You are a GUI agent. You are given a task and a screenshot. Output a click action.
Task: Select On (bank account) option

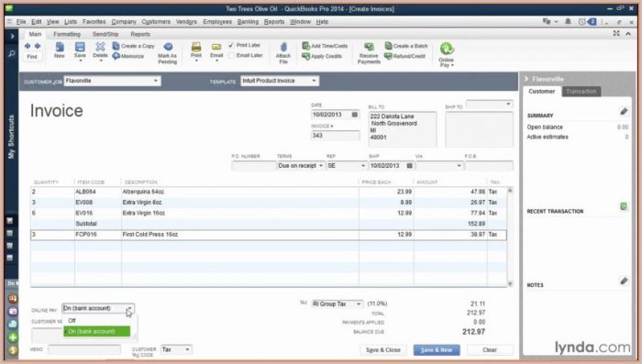(97, 331)
